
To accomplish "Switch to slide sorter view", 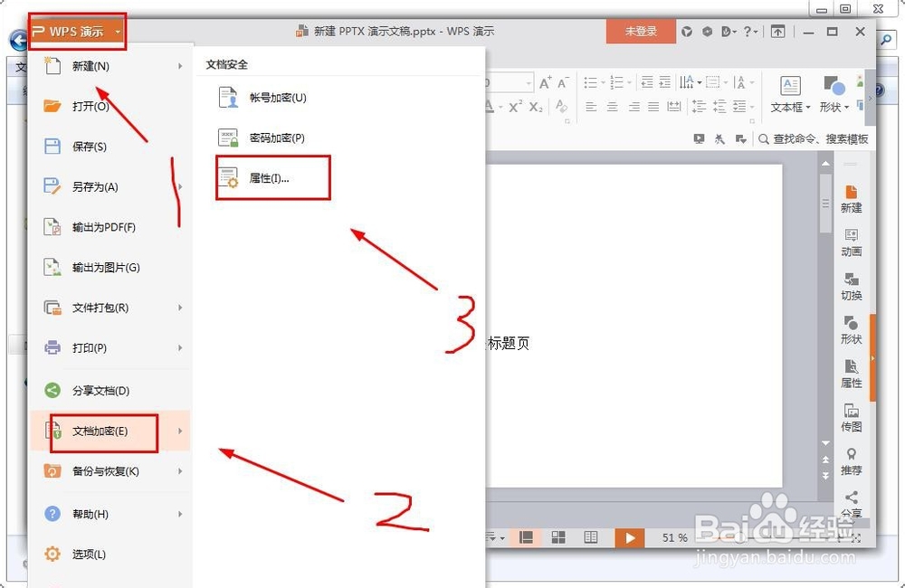I will 558,536.
